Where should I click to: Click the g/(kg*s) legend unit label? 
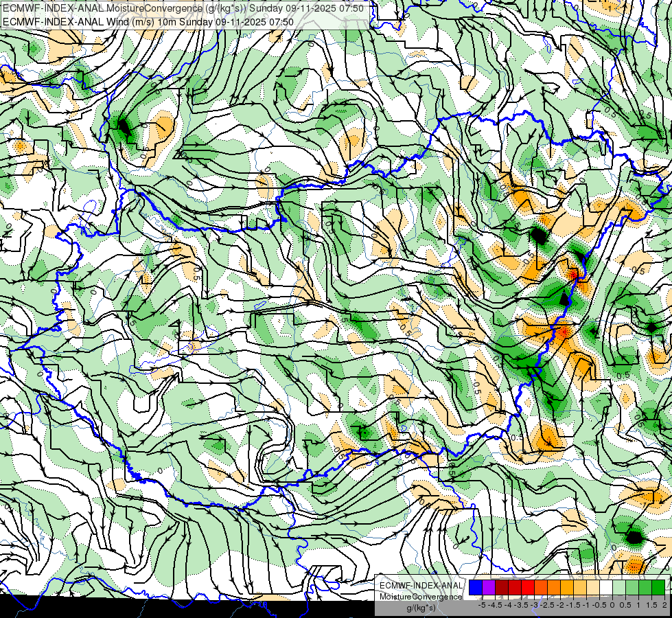click(x=421, y=608)
